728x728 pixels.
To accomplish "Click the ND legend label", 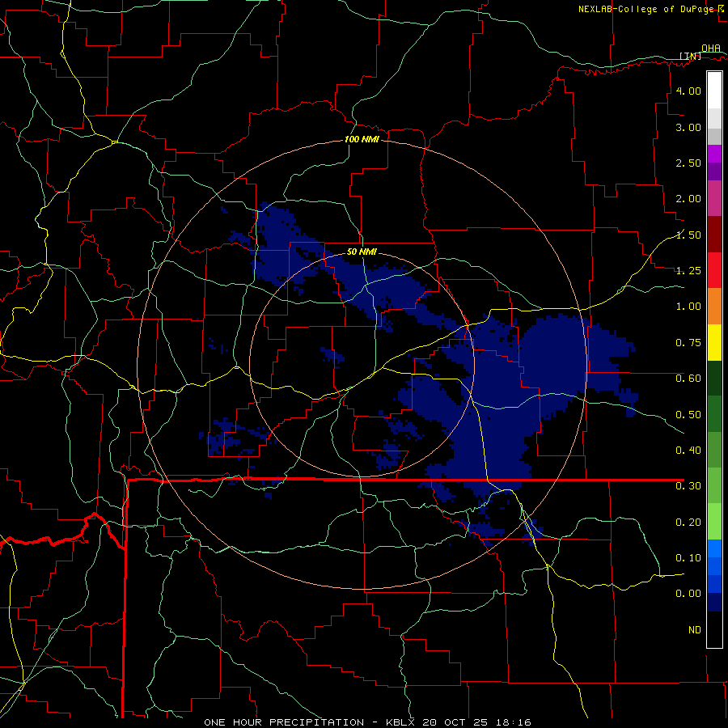I will [x=695, y=630].
